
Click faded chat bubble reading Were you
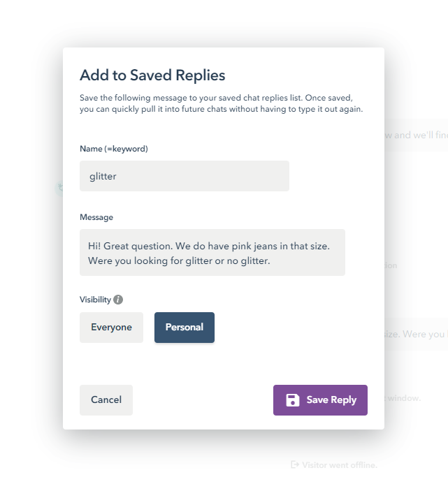coord(417,334)
